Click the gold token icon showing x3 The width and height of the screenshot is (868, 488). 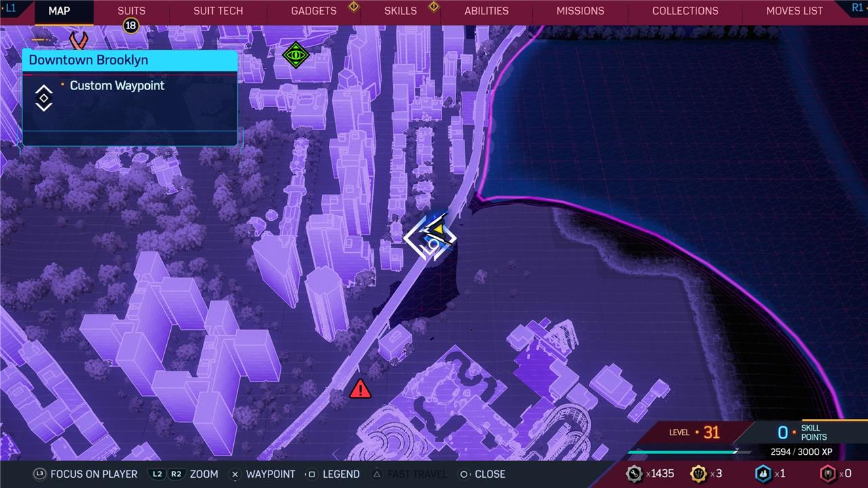[x=698, y=473]
